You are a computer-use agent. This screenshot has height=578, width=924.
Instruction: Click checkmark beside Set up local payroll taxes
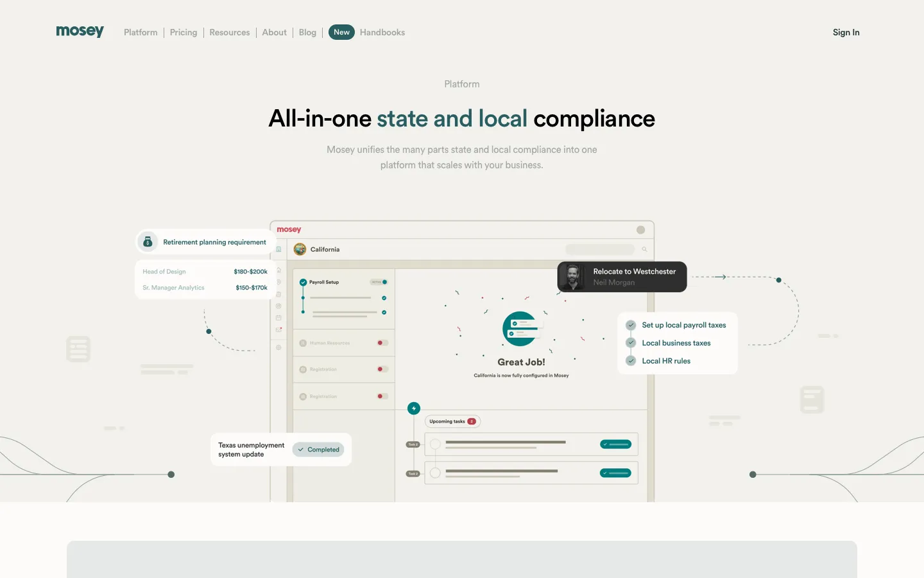click(x=631, y=325)
